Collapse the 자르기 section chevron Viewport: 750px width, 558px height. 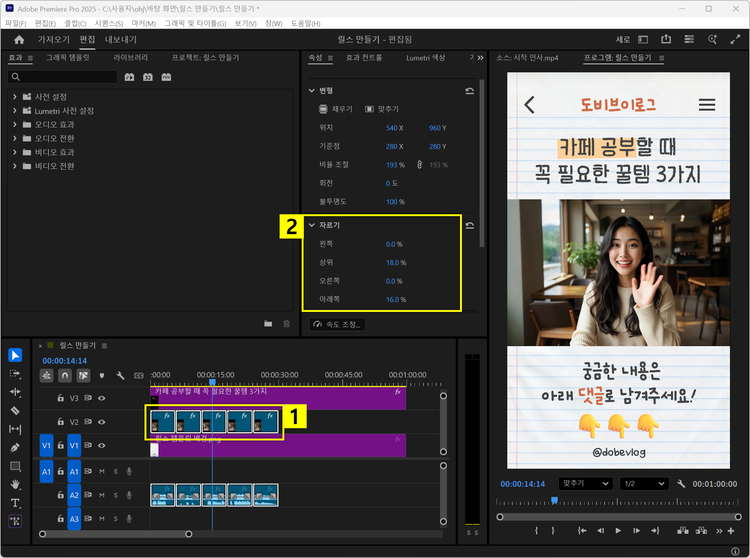[x=312, y=225]
